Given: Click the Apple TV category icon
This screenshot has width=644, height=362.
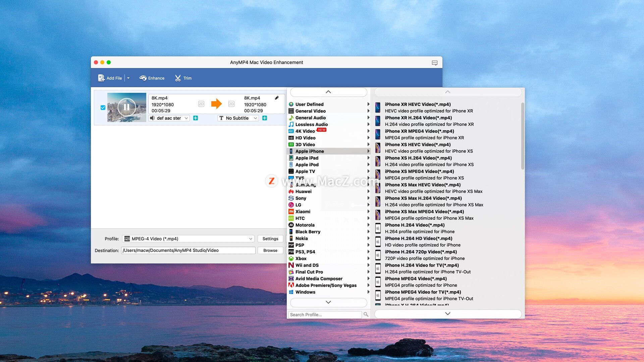Looking at the screenshot, I should [291, 171].
